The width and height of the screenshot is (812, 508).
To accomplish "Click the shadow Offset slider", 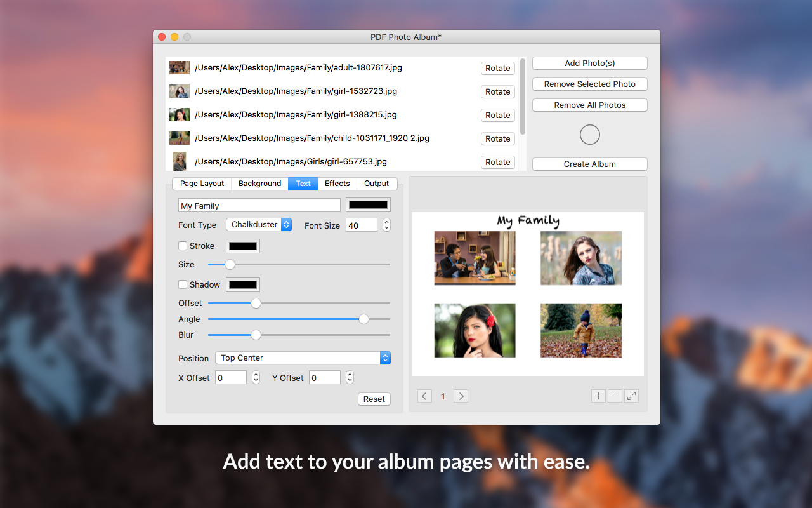I will (299, 303).
